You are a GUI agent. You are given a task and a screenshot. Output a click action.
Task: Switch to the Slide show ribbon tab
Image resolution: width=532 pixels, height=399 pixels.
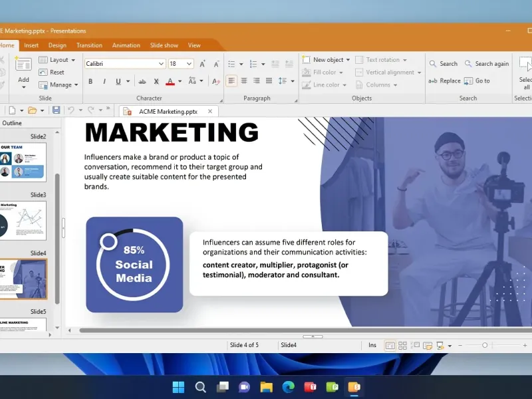(164, 45)
